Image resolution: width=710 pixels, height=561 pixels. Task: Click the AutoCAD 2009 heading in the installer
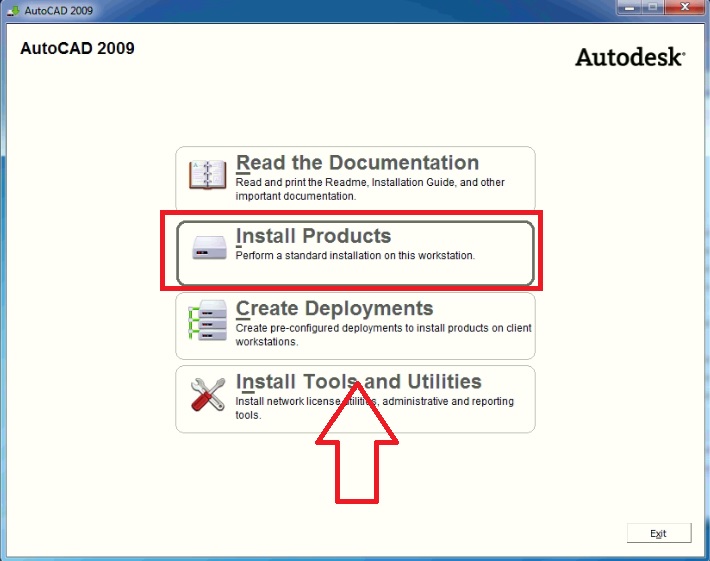pos(77,48)
